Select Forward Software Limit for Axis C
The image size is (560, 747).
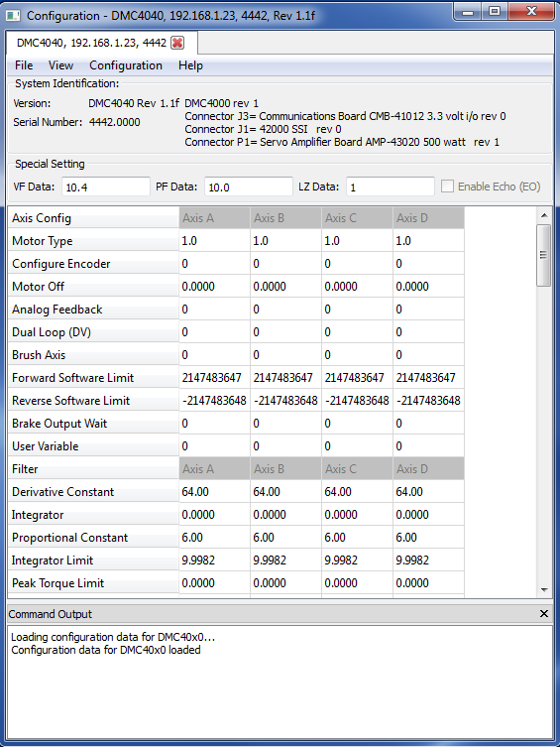click(358, 378)
